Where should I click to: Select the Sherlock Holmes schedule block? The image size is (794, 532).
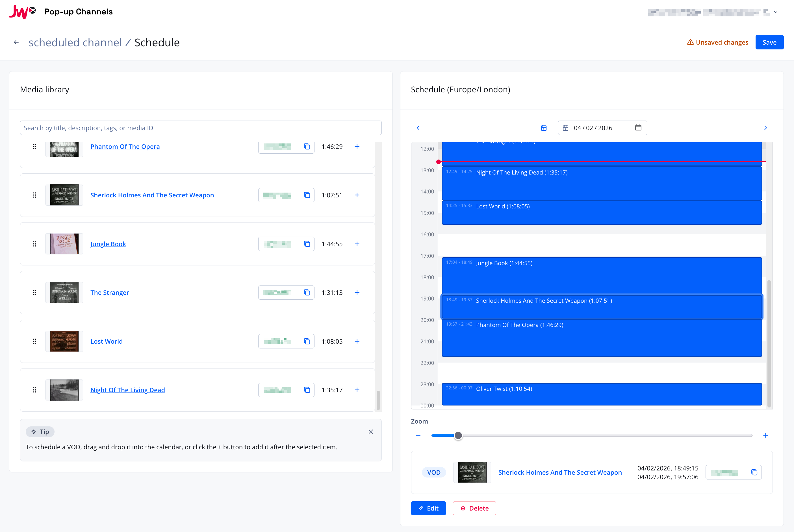coord(602,307)
